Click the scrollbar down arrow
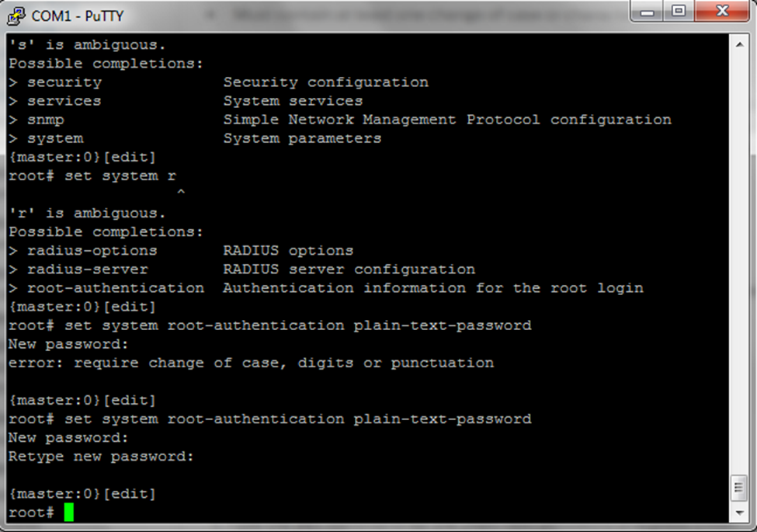Viewport: 757px width, 532px height. tap(739, 513)
